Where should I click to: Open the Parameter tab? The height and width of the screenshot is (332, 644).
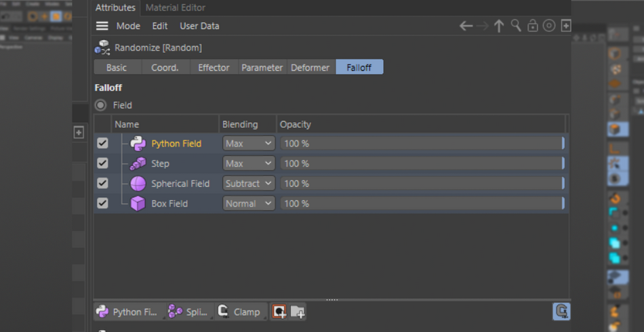point(262,67)
